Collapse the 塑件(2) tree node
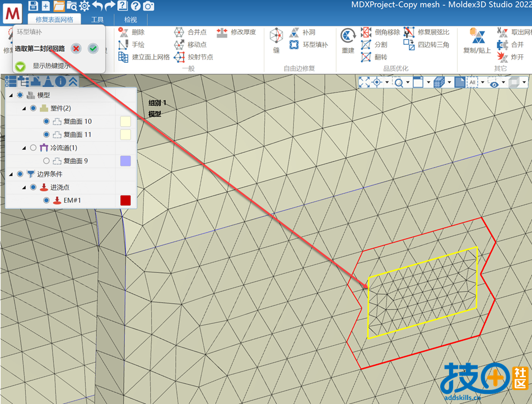The width and height of the screenshot is (532, 404). click(x=24, y=109)
